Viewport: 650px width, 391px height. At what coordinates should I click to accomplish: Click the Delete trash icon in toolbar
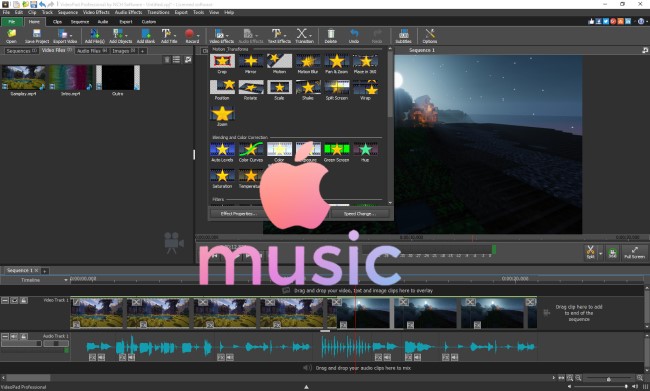(330, 35)
